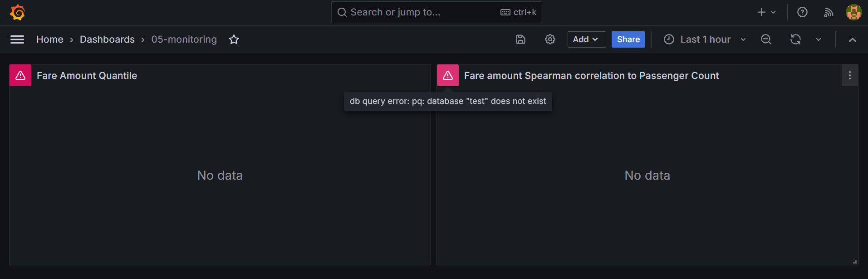Star the 05-monitoring dashboard

(x=234, y=39)
